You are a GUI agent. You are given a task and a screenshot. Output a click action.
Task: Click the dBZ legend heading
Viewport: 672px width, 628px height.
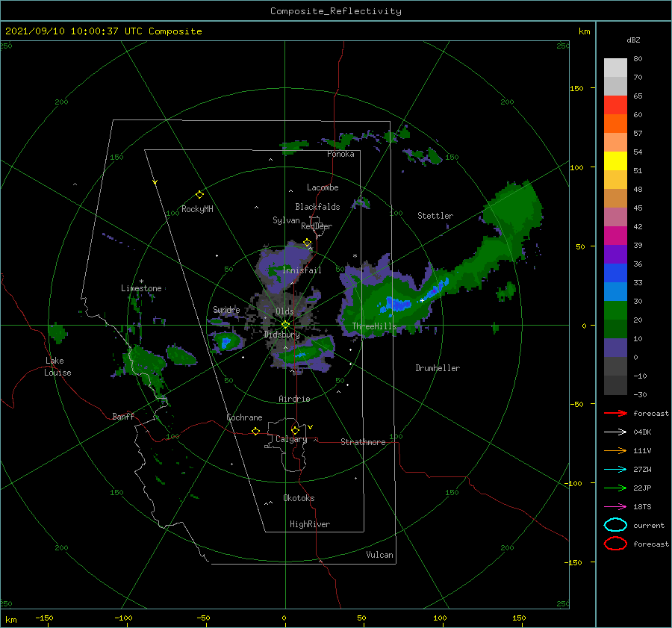(633, 40)
